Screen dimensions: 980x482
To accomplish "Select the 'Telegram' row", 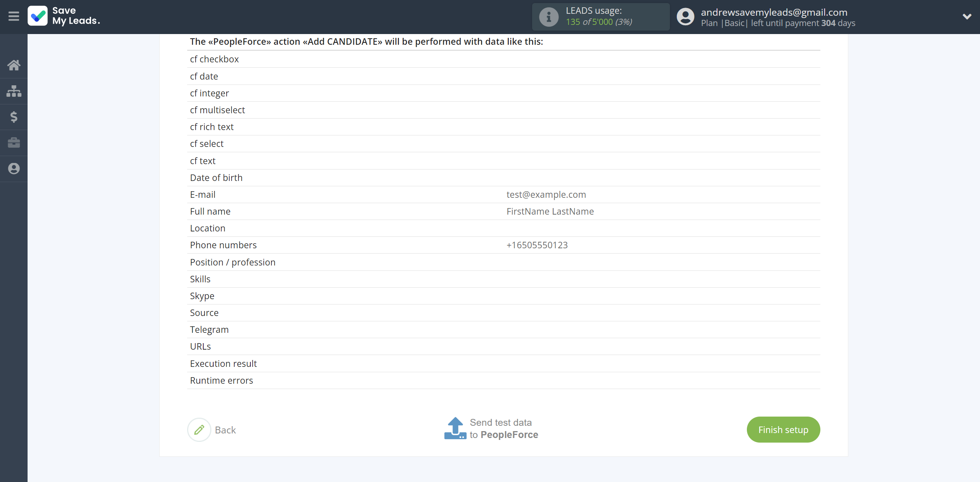I will click(x=503, y=329).
